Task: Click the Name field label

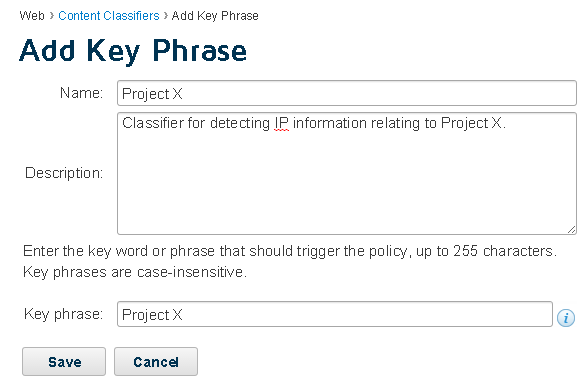Action: [x=81, y=93]
